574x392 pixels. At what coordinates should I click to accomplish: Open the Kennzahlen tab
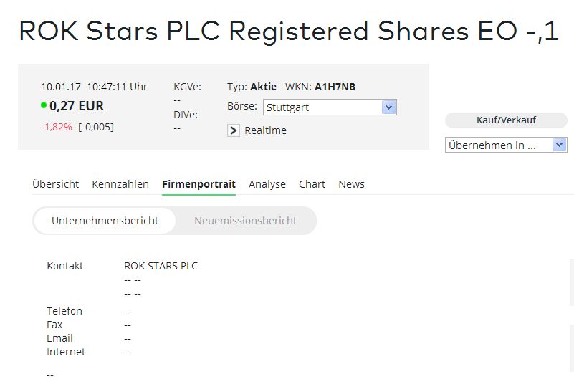pyautogui.click(x=120, y=184)
